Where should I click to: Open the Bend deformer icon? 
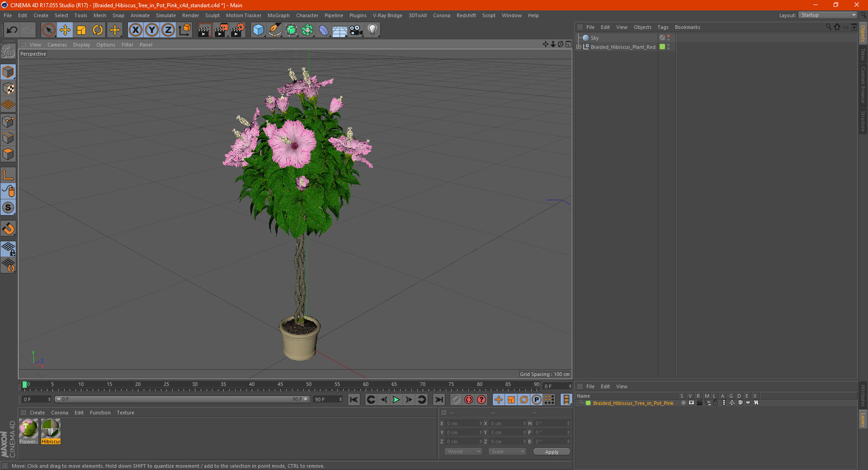324,30
